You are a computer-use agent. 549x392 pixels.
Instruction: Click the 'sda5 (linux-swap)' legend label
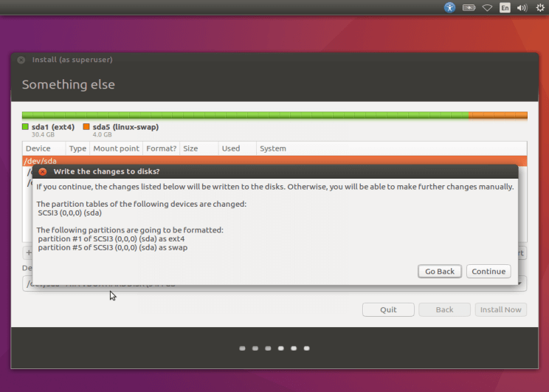[125, 127]
